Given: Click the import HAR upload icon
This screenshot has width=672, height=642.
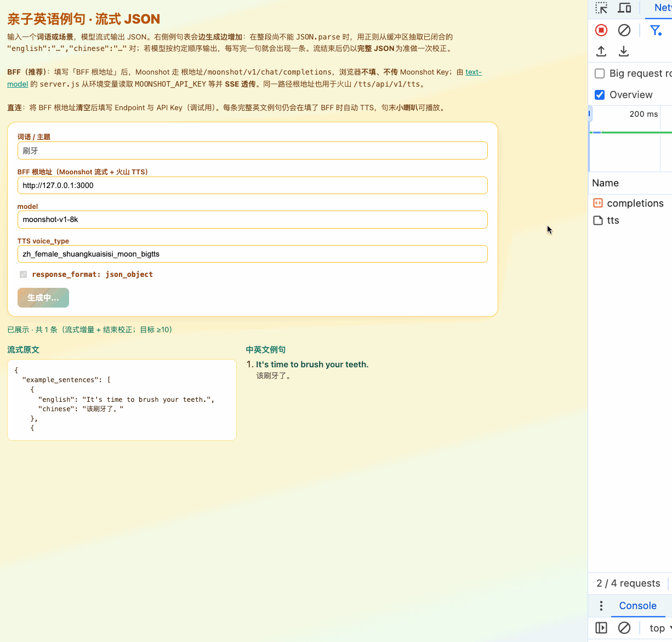Looking at the screenshot, I should [x=601, y=51].
